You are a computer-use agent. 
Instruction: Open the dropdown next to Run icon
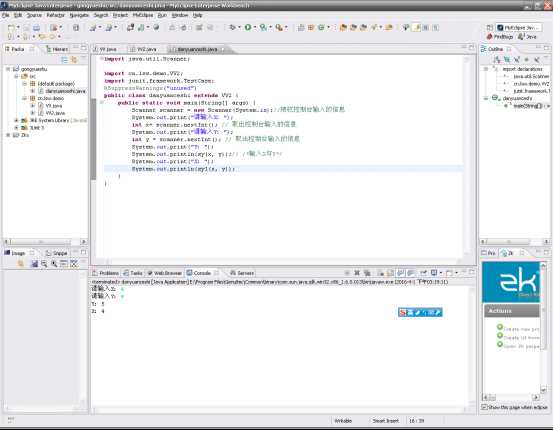coord(254,28)
